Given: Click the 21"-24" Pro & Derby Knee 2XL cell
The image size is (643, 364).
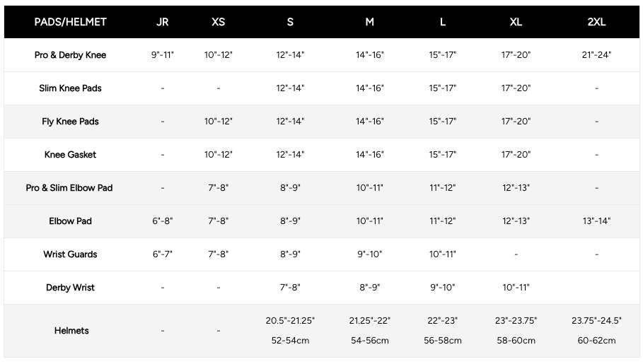Looking at the screenshot, I should click(596, 55).
